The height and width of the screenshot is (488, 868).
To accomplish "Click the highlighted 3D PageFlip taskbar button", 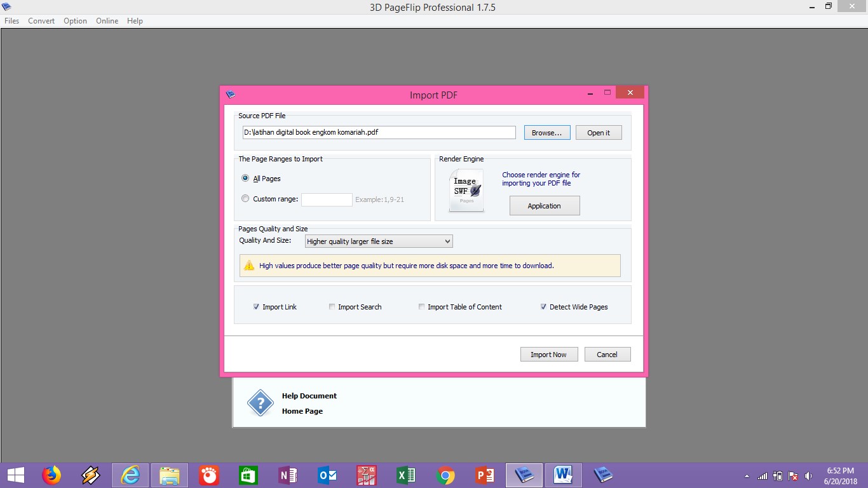I will tap(524, 475).
